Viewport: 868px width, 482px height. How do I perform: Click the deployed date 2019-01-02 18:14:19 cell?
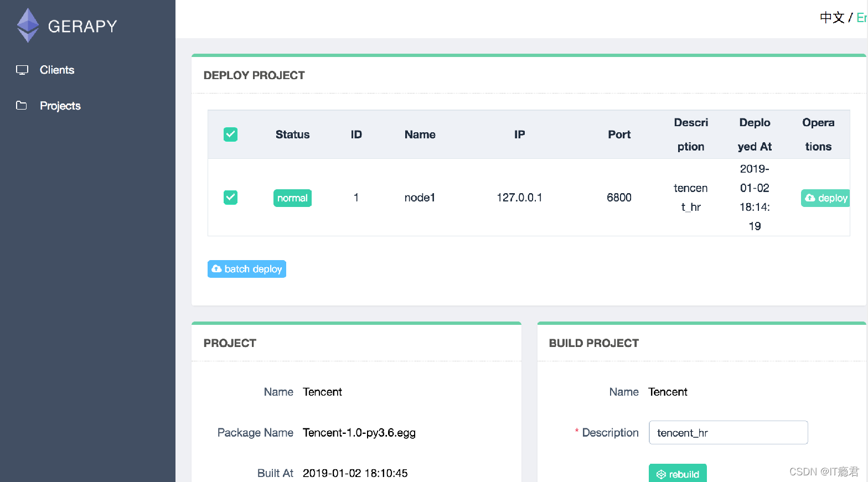click(x=755, y=198)
